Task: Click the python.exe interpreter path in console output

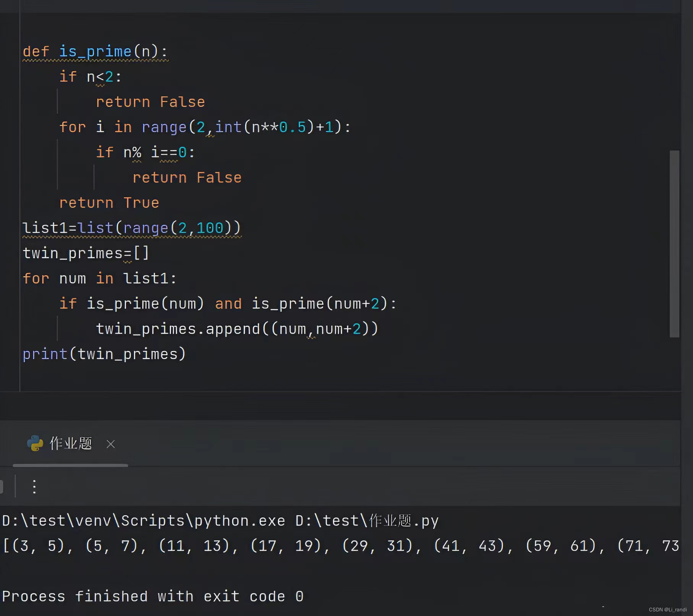Action: pos(141,520)
